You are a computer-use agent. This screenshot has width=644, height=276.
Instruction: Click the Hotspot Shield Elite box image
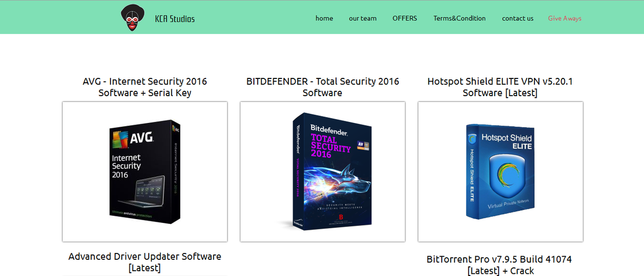tap(501, 171)
